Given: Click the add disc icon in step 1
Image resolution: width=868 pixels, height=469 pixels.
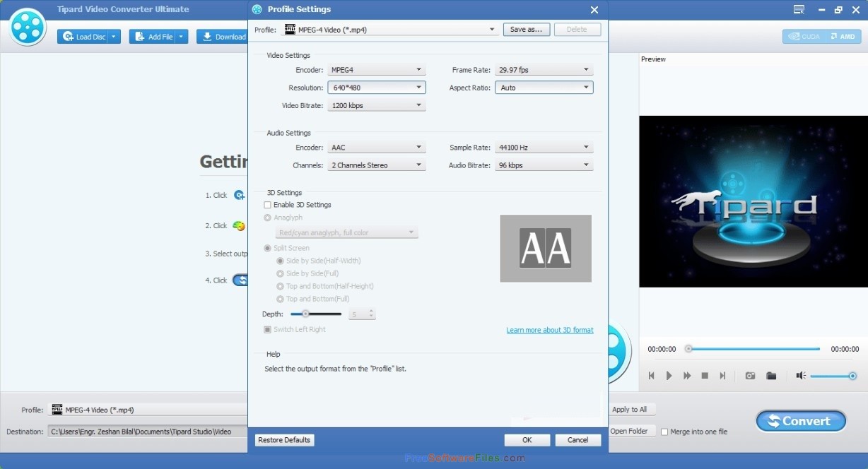Looking at the screenshot, I should point(240,195).
